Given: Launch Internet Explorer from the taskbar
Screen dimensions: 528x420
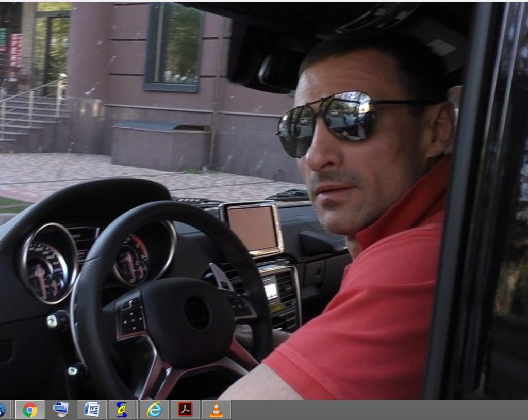Looking at the screenshot, I should pyautogui.click(x=154, y=410).
